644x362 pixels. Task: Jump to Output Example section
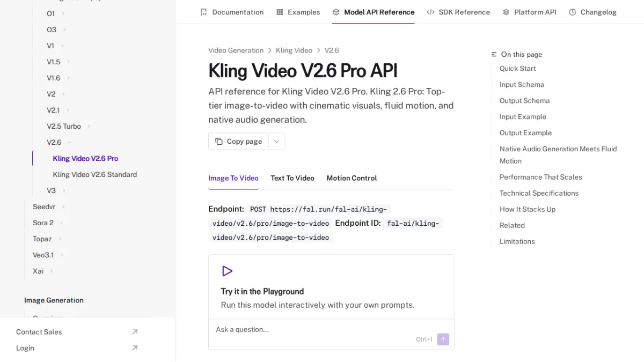tap(525, 133)
